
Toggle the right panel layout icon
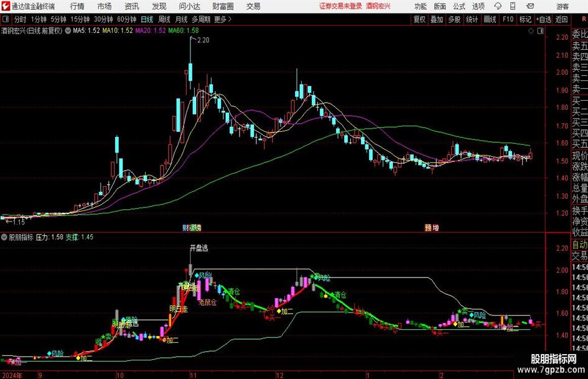(x=540, y=31)
